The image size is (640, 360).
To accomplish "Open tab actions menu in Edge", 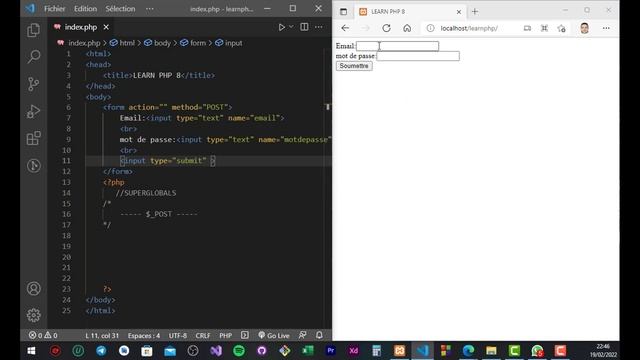I will click(x=344, y=12).
